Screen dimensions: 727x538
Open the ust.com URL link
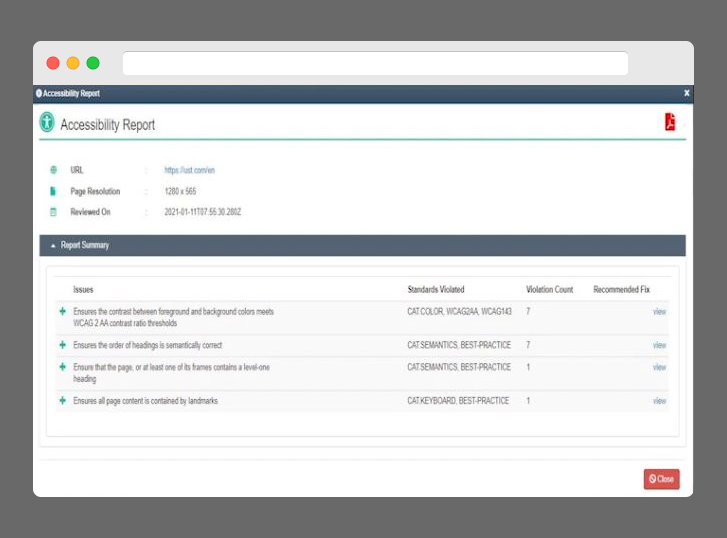click(190, 170)
